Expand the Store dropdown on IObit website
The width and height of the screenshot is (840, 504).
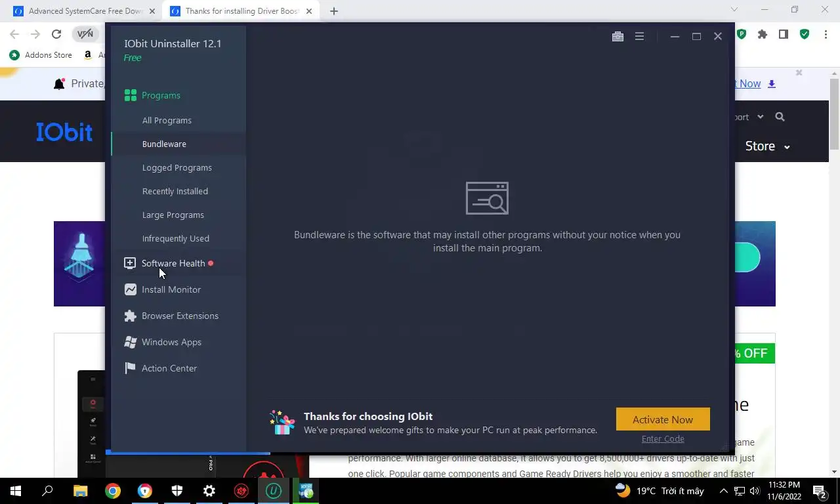(x=767, y=146)
